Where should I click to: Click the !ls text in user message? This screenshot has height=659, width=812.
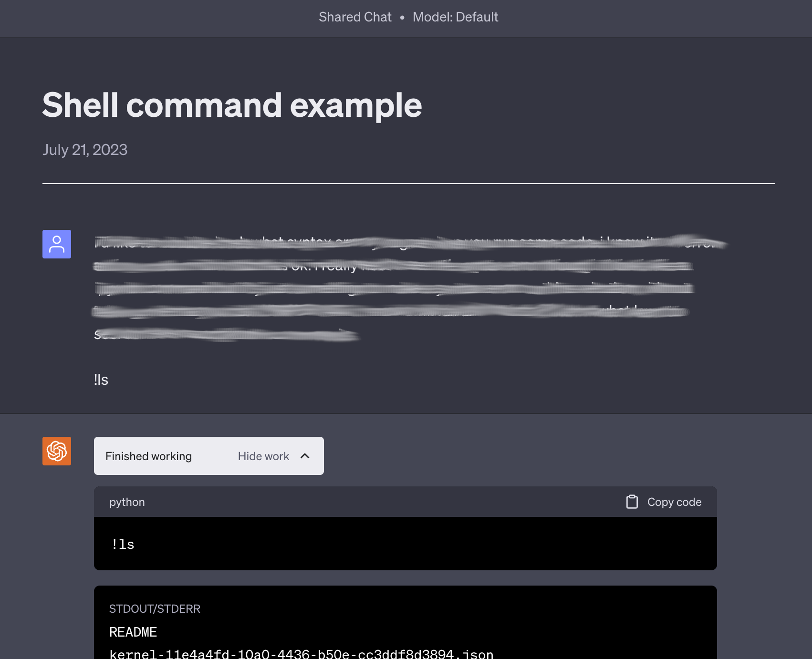(x=101, y=380)
